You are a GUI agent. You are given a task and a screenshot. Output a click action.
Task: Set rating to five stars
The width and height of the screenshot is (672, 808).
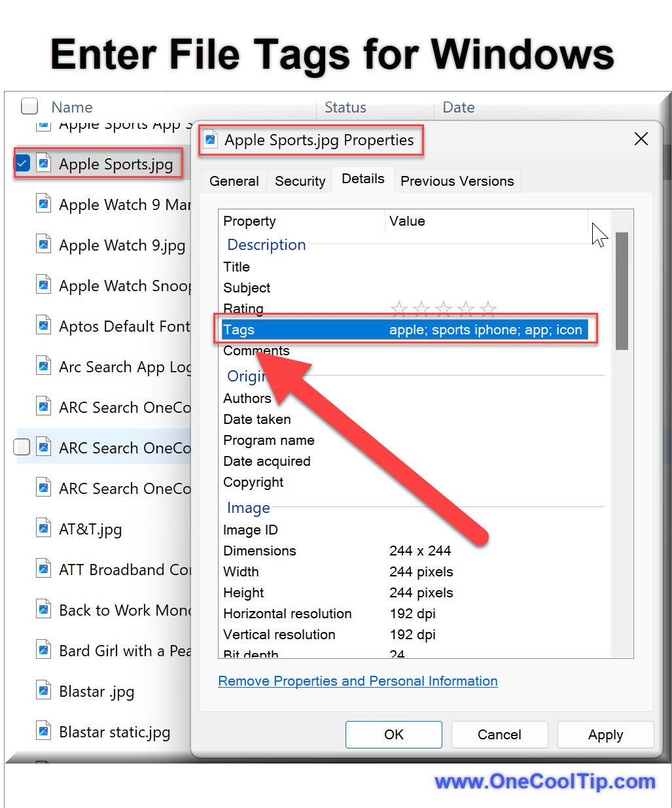tap(488, 308)
